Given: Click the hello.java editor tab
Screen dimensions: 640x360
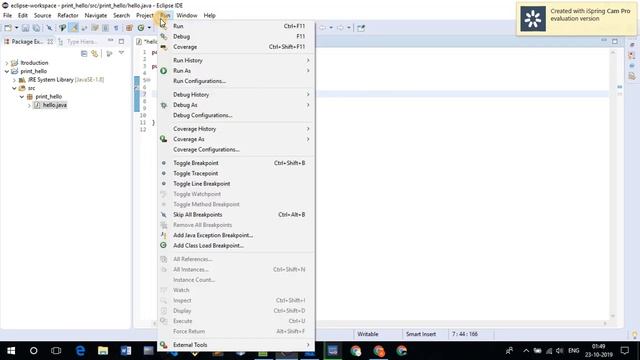Looking at the screenshot, I should [146, 42].
